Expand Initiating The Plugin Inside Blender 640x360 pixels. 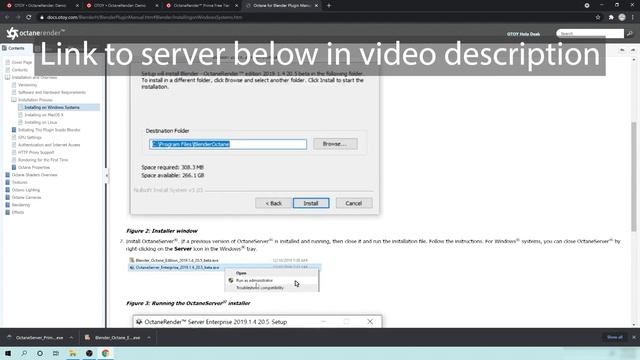(x=14, y=130)
